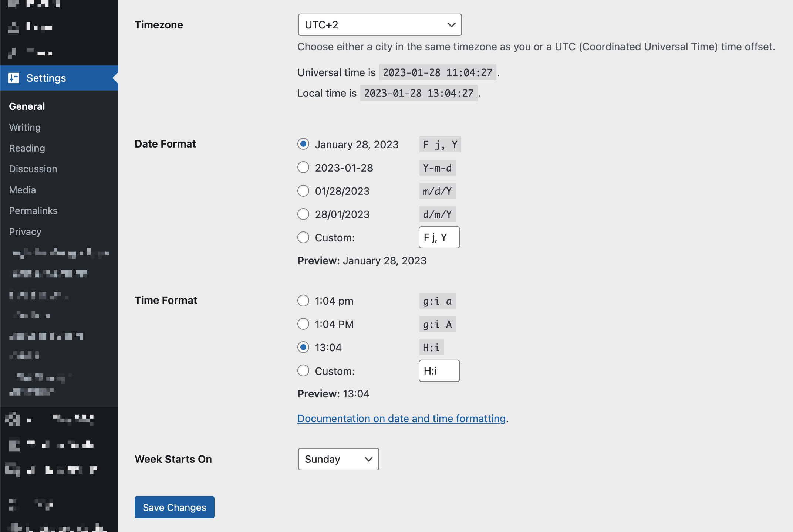793x532 pixels.
Task: Open the Week Starts On dropdown
Action: [x=338, y=459]
